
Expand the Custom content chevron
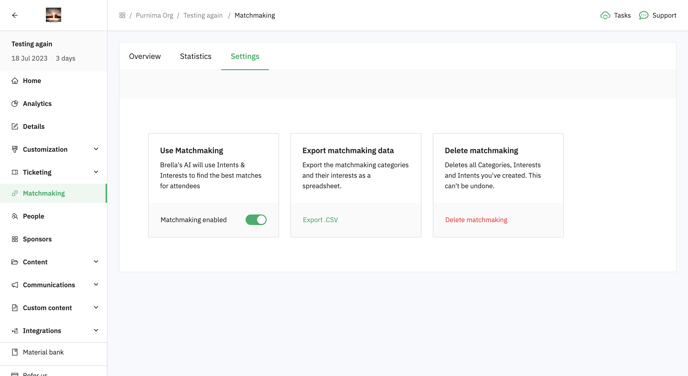click(96, 308)
